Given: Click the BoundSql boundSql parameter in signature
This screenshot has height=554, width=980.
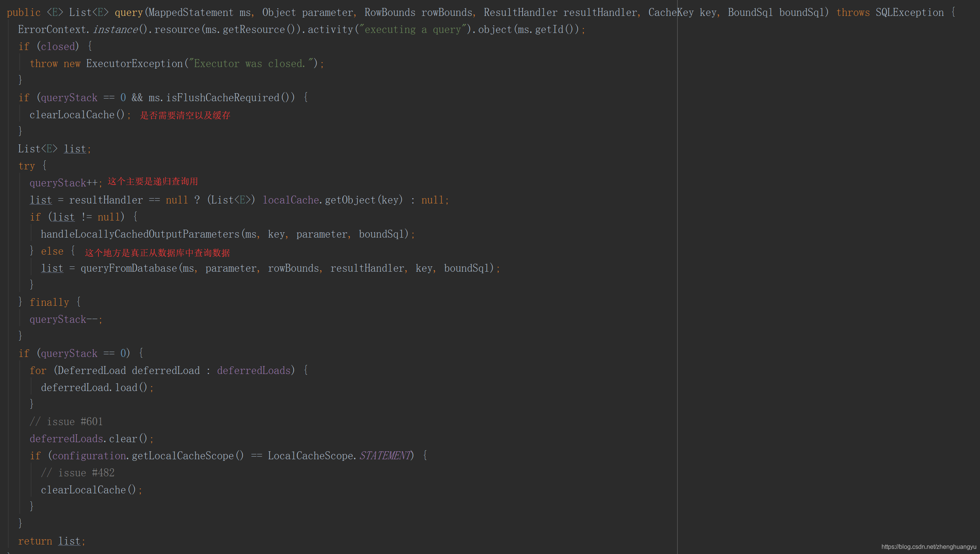Looking at the screenshot, I should pos(775,13).
